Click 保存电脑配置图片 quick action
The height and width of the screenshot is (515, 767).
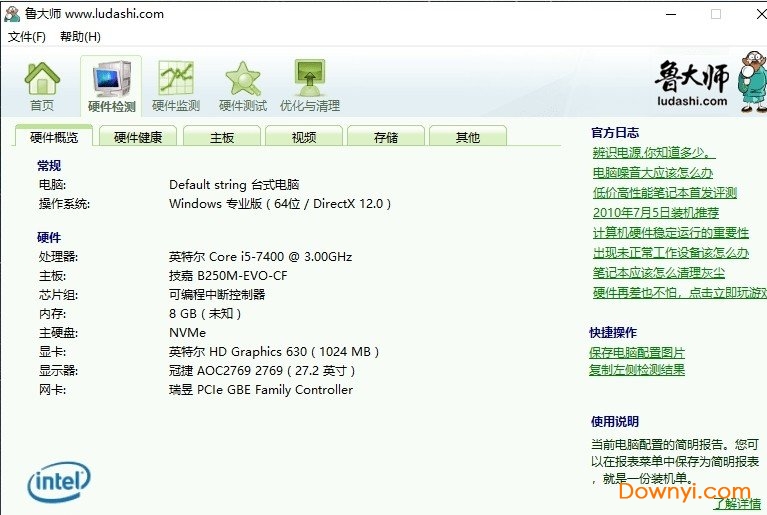point(637,352)
